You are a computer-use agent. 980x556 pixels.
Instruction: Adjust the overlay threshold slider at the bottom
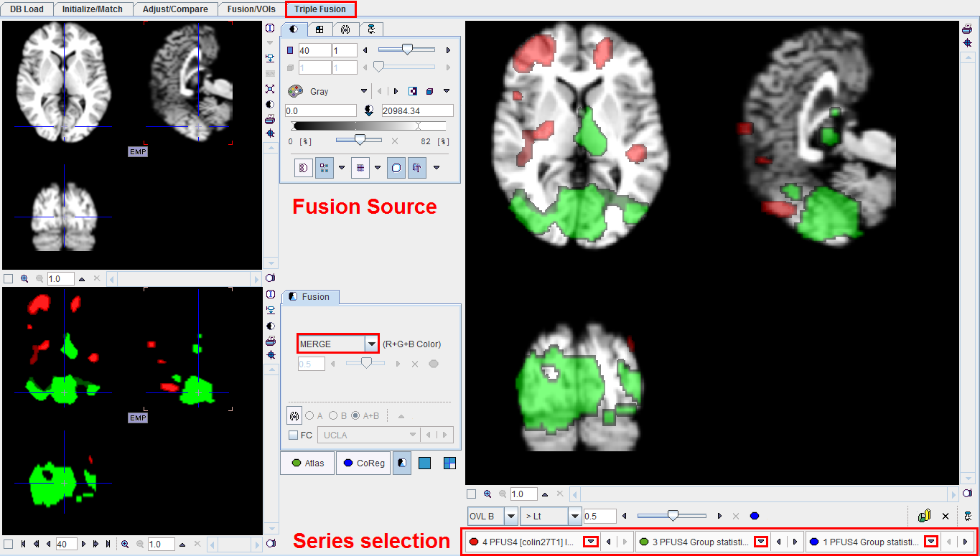672,515
